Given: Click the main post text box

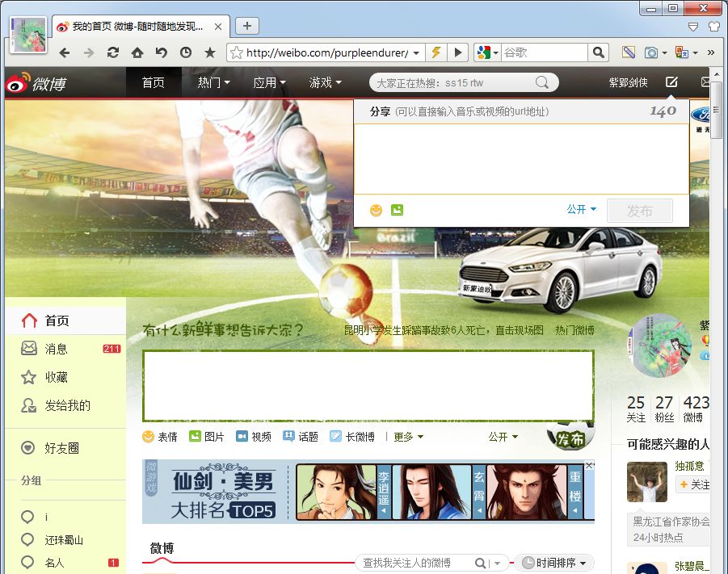Looking at the screenshot, I should coord(368,386).
